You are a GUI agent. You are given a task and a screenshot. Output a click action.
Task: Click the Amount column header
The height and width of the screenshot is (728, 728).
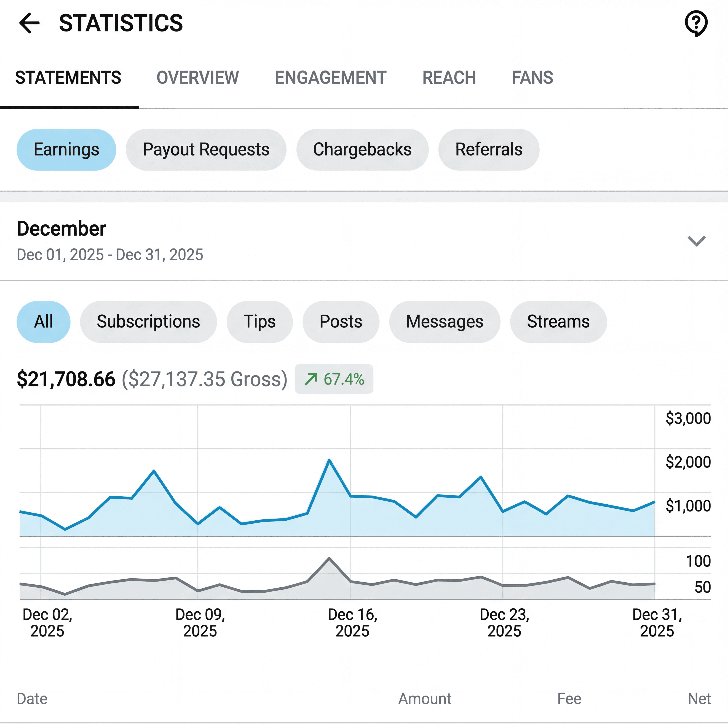point(425,699)
